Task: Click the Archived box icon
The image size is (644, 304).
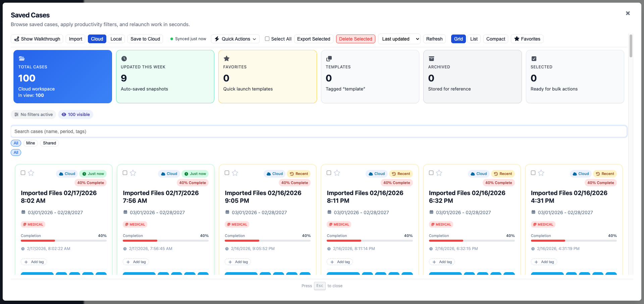Action: point(431,58)
